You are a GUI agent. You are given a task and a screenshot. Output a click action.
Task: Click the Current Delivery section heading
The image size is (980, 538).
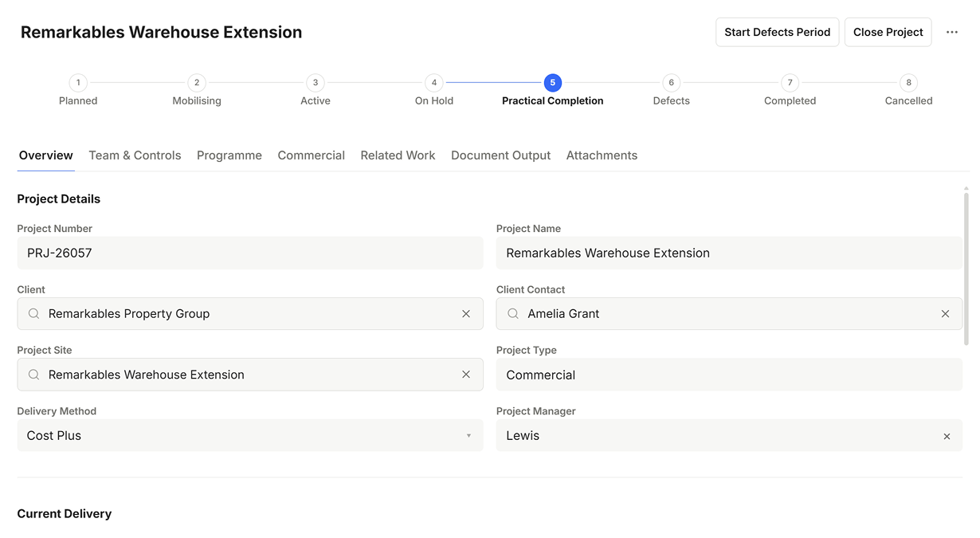[65, 514]
